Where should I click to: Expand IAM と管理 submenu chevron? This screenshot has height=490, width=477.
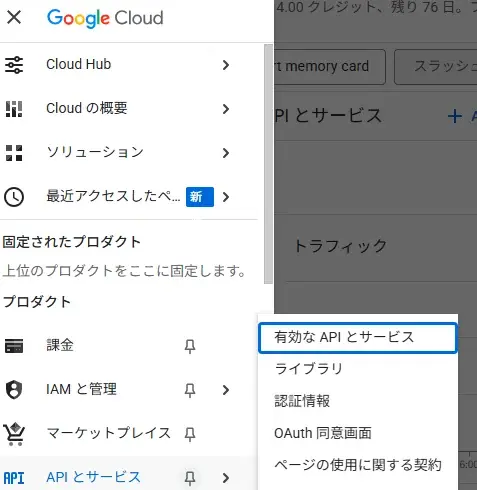click(x=226, y=390)
